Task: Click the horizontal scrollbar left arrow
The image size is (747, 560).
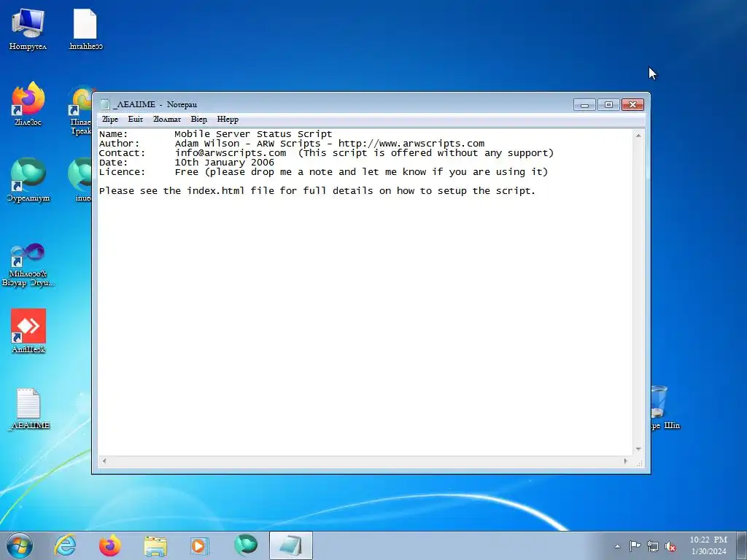Action: pos(104,461)
